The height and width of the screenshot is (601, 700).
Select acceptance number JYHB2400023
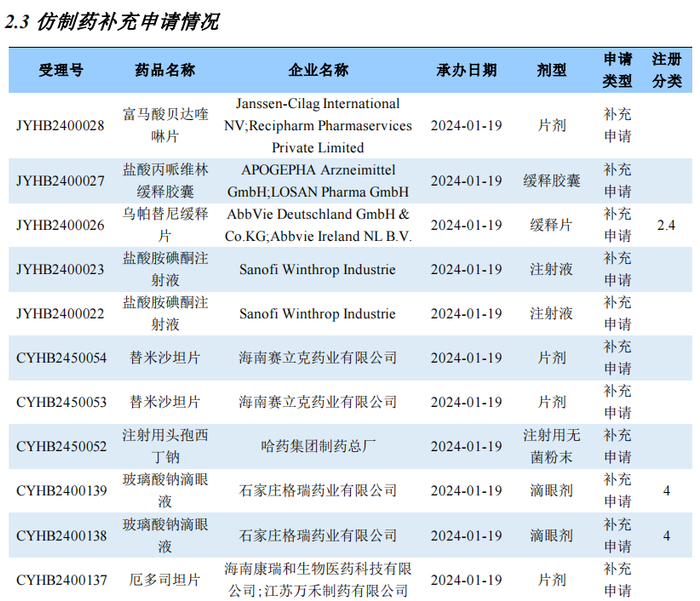coord(60,269)
